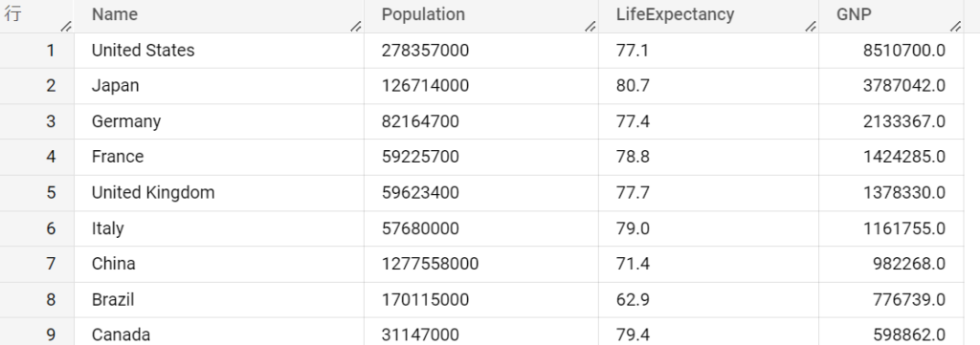Click row number 6
The image size is (980, 345).
pos(51,228)
